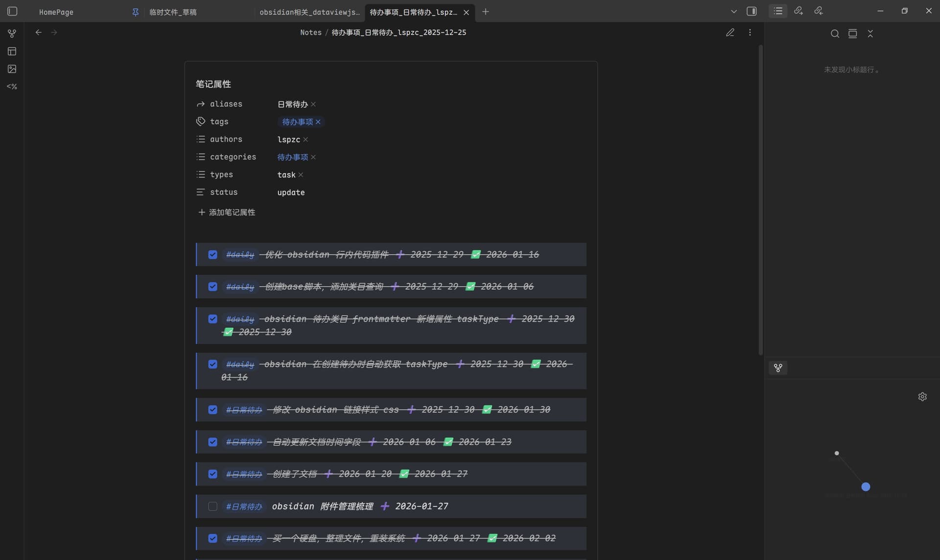The image size is (940, 560).
Task: Switch to the HomePage tab
Action: [56, 12]
